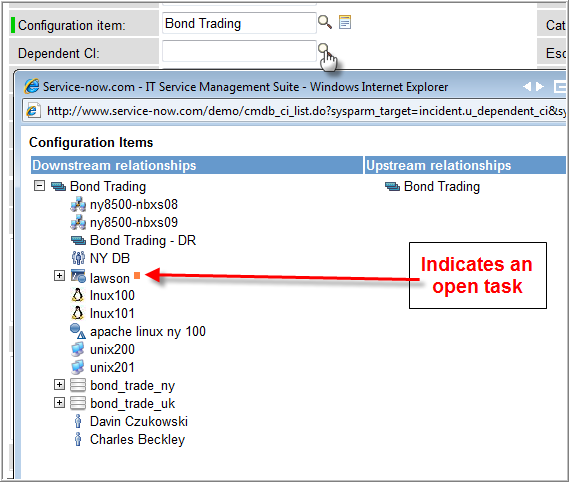569x482 pixels.
Task: Click the NY DB group icon
Action: (78, 258)
